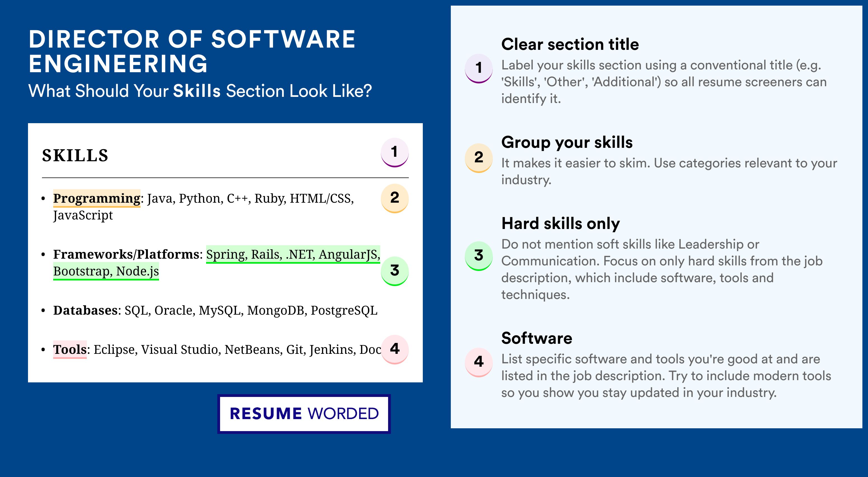Click the 'Group your skills' heading
The height and width of the screenshot is (477, 868).
click(x=567, y=142)
